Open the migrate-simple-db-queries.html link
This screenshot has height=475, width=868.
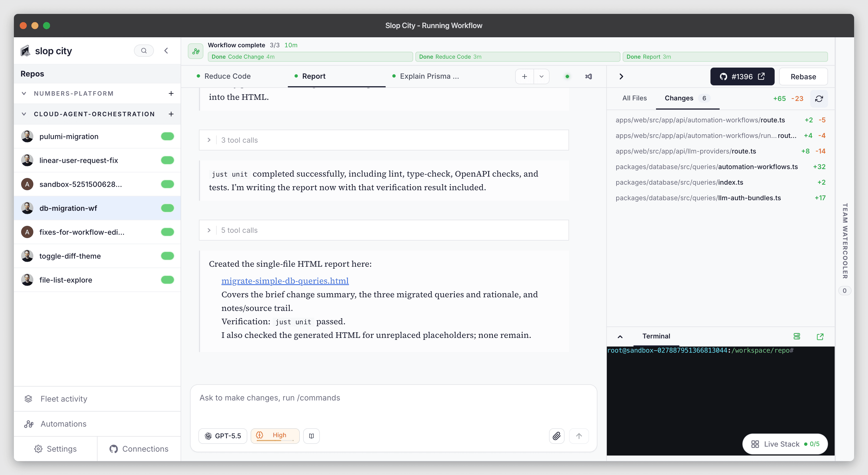(x=285, y=281)
